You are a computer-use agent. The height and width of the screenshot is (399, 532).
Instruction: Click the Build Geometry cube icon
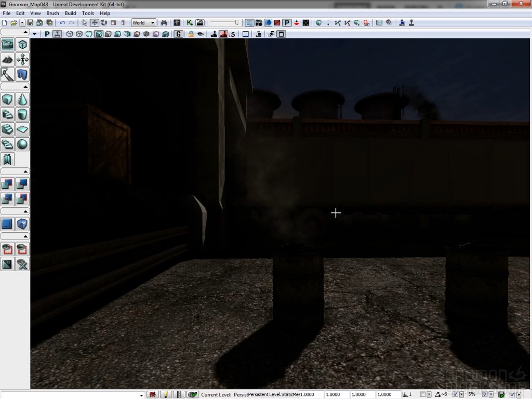click(318, 23)
